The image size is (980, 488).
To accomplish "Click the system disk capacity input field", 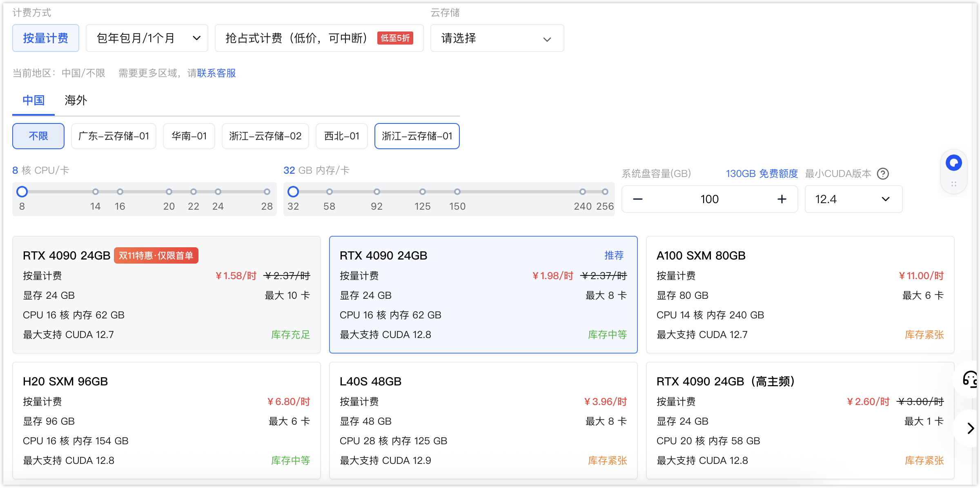I will pyautogui.click(x=710, y=199).
